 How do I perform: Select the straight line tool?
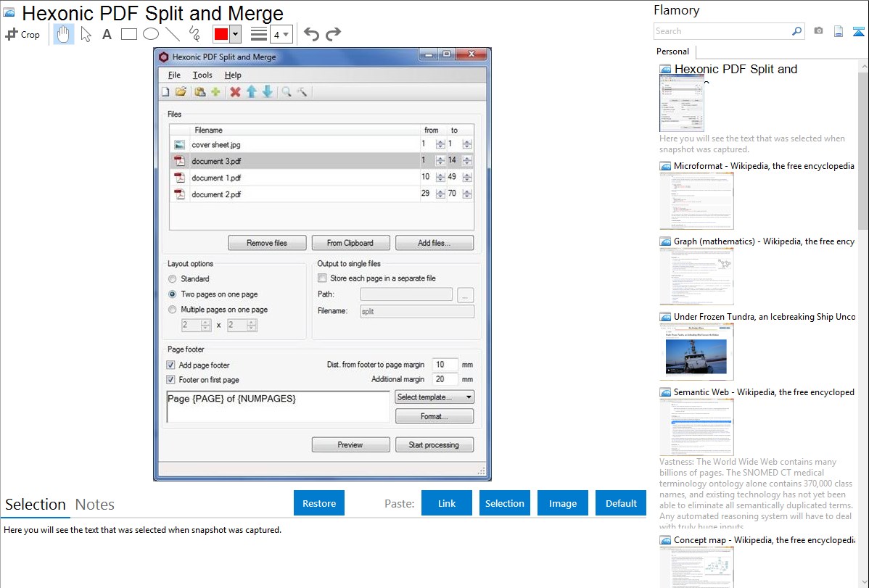tap(172, 34)
